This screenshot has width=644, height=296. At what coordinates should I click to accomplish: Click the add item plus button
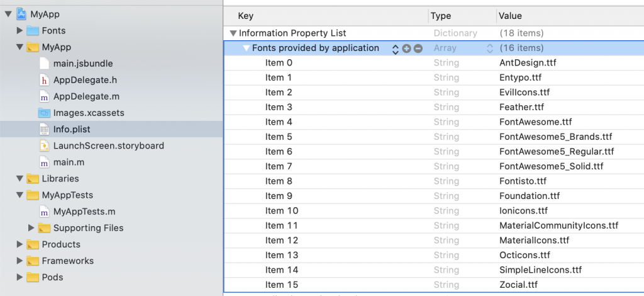click(x=407, y=48)
